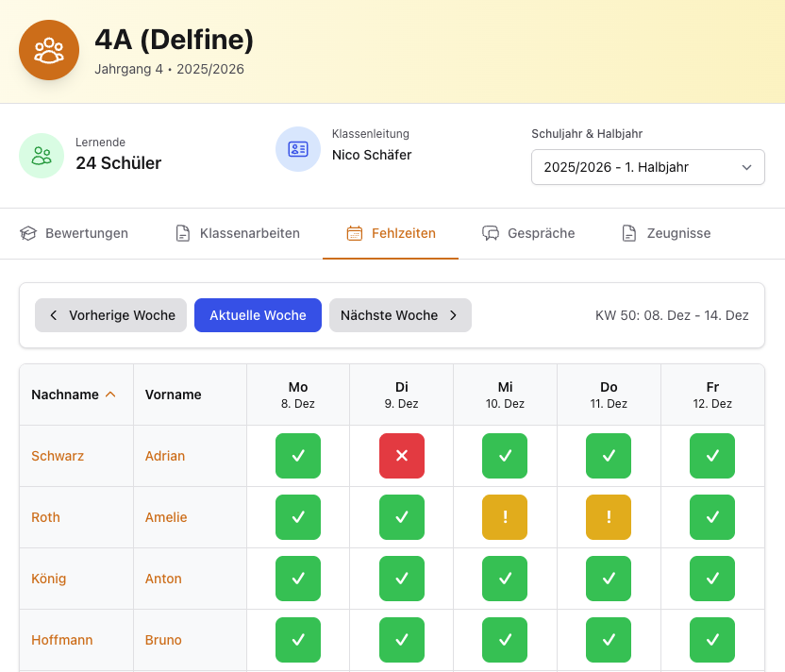Switch to the Zeugnisse tab
This screenshot has width=785, height=672.
tap(677, 233)
